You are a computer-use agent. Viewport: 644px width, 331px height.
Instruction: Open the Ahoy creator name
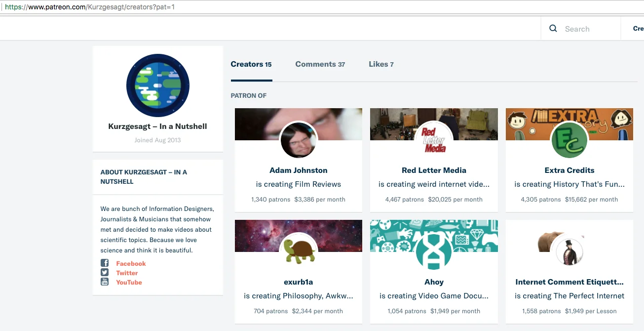click(434, 282)
